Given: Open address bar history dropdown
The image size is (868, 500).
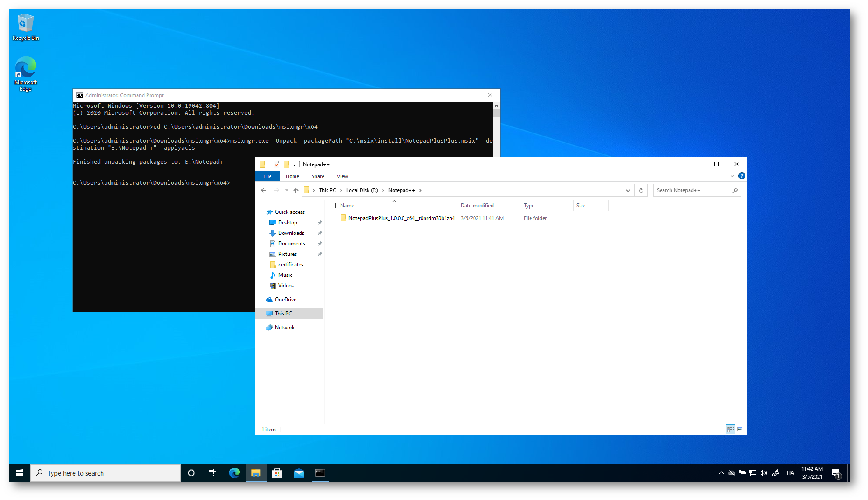Looking at the screenshot, I should pyautogui.click(x=628, y=190).
